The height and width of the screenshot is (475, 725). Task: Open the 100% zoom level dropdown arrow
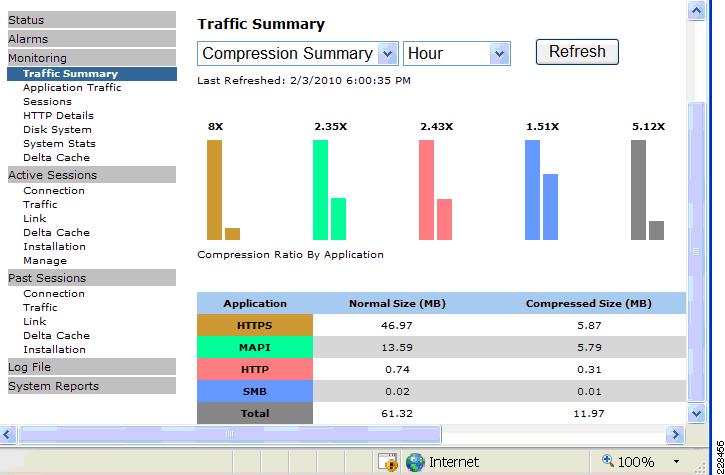pos(676,462)
